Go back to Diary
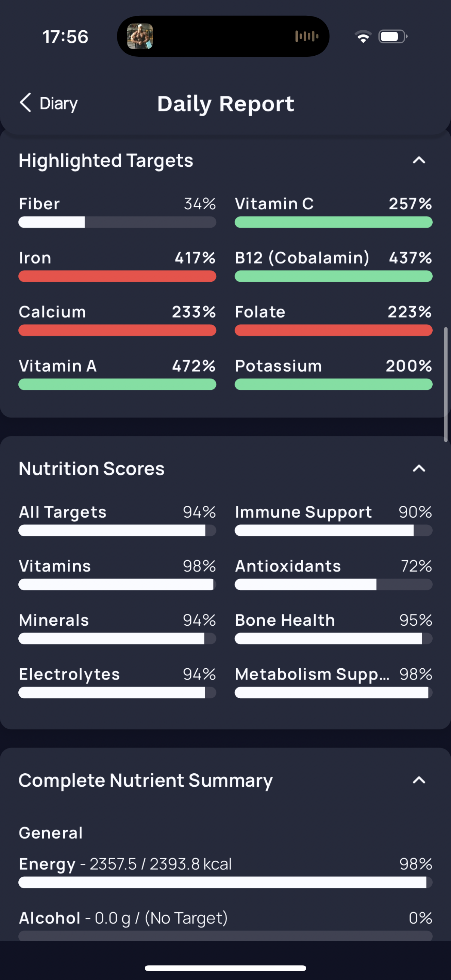Viewport: 451px width, 980px height. click(48, 103)
